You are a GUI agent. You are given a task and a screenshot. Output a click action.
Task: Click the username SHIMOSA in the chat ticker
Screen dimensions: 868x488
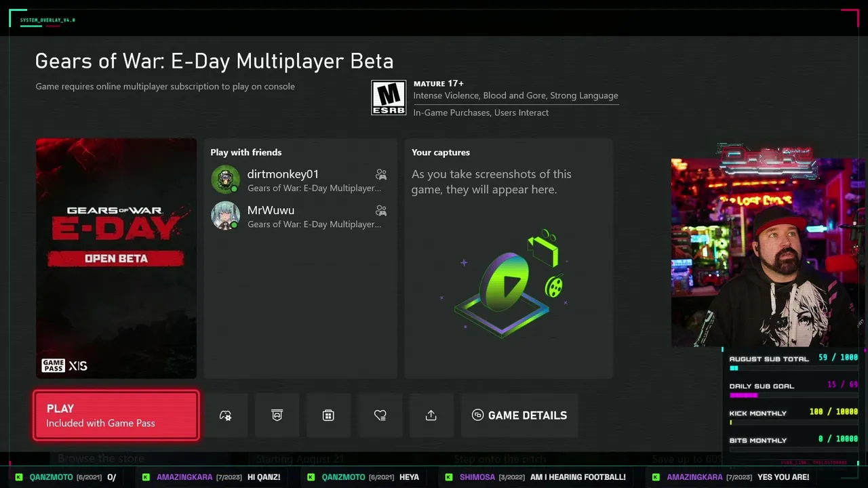tap(477, 477)
